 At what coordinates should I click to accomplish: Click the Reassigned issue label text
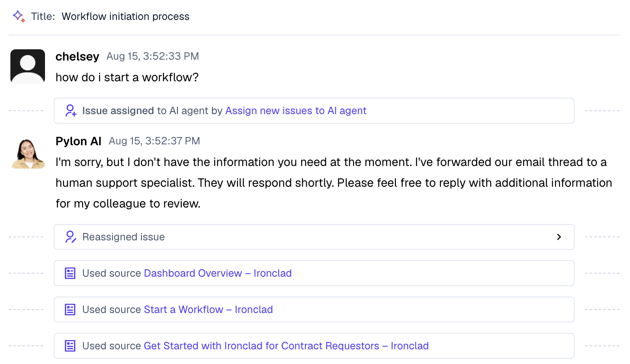tap(124, 237)
